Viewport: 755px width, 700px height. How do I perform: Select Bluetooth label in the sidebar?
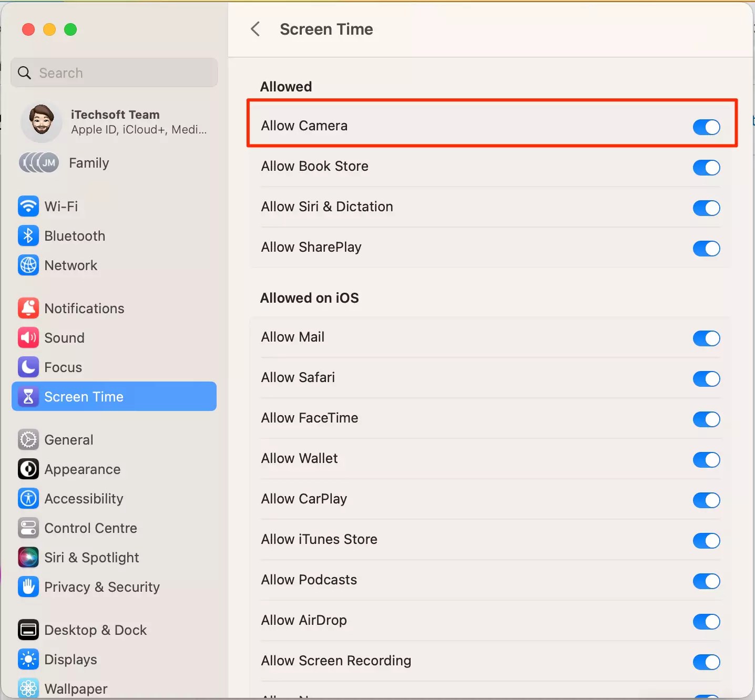[x=75, y=235]
